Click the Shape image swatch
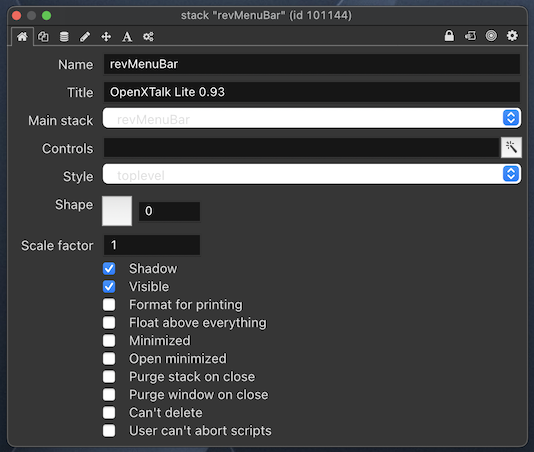 [117, 211]
